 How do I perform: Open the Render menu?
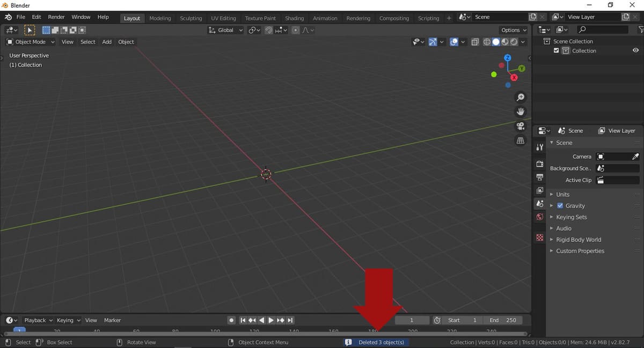pyautogui.click(x=56, y=17)
